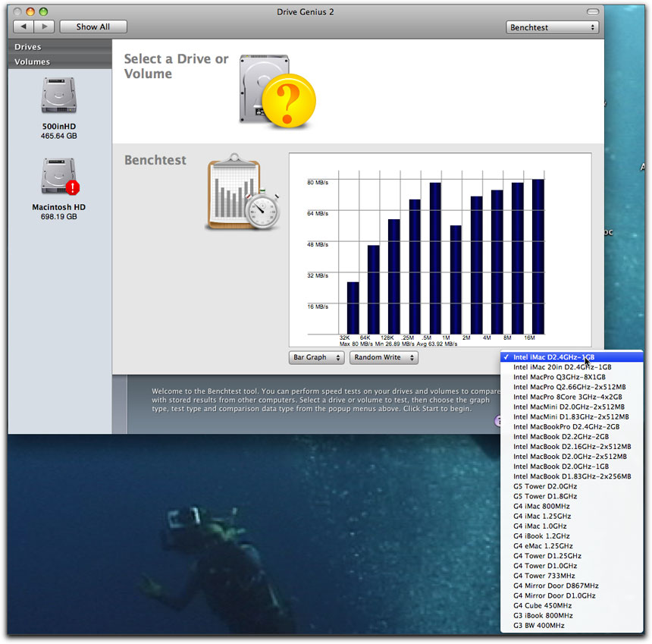Viewport: 652px width, 644px height.
Task: Choose Intel MacPro Q2.66GHz-2x512MB
Action: (x=572, y=387)
